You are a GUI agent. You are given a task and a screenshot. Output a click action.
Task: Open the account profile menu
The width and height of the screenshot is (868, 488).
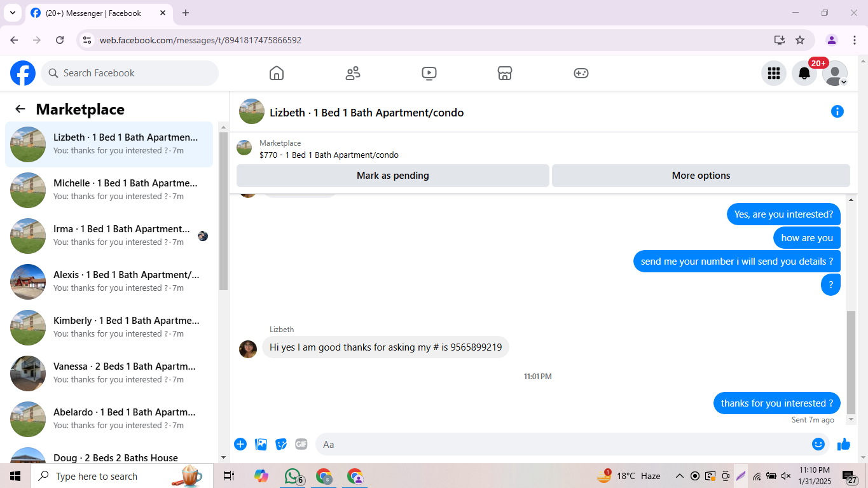coord(835,73)
